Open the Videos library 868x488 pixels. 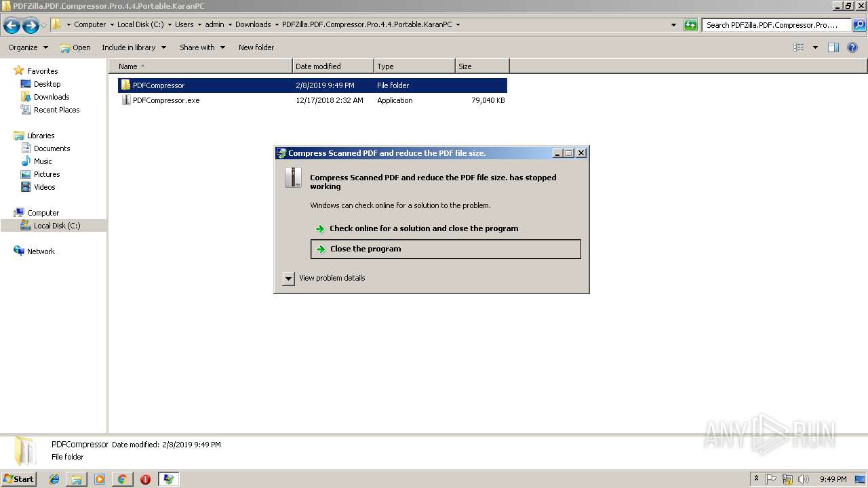[44, 187]
